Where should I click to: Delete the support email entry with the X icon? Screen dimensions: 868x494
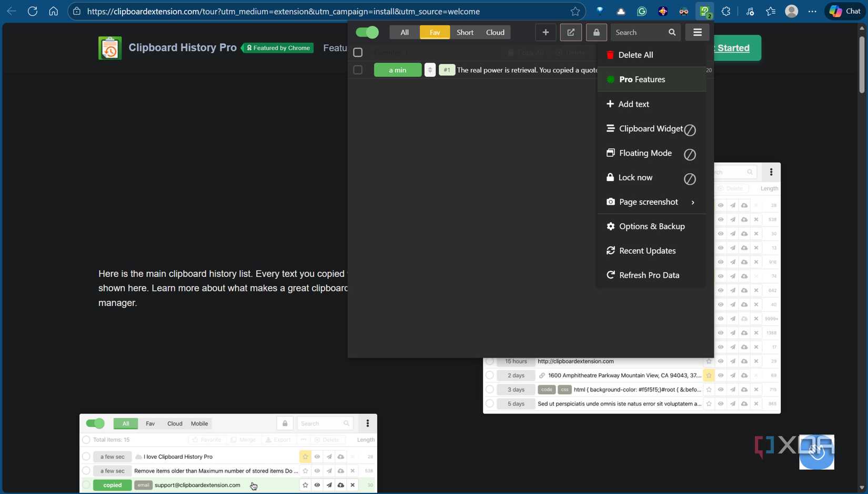point(352,485)
